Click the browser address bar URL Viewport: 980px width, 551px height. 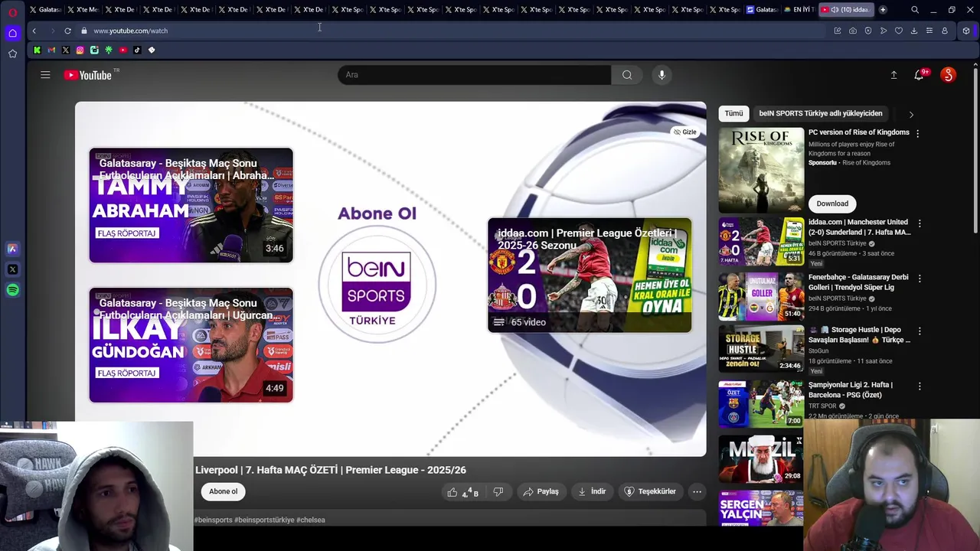tap(130, 31)
